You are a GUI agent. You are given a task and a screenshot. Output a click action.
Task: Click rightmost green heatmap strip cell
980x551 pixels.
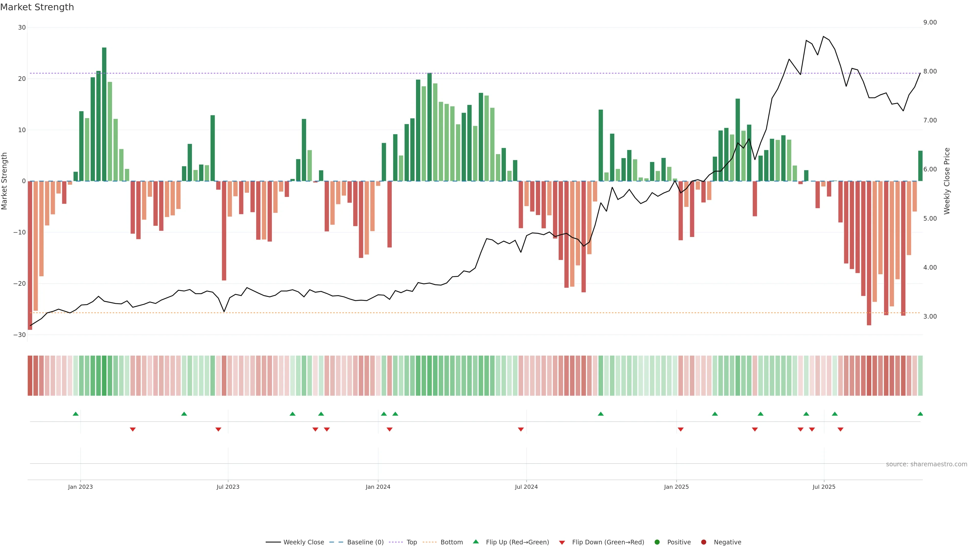coord(920,376)
